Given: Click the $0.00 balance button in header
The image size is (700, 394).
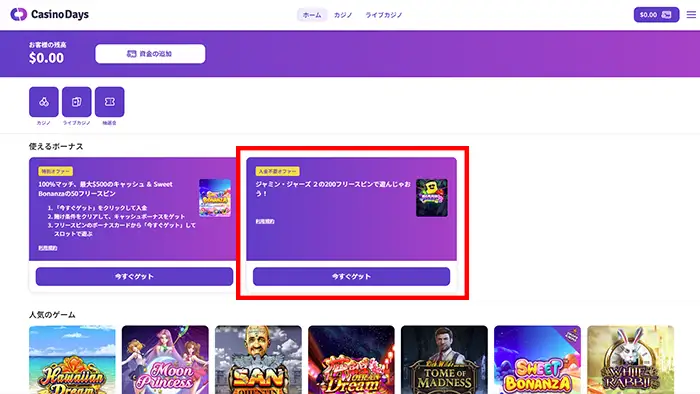Looking at the screenshot, I should point(656,15).
